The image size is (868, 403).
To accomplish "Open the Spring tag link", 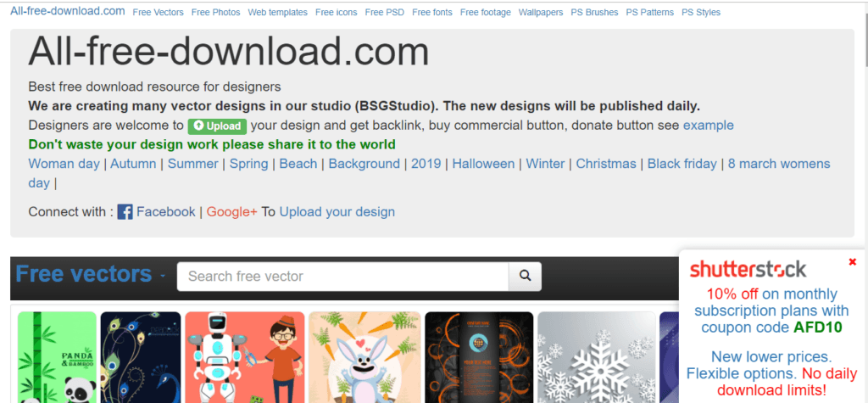I will [249, 164].
